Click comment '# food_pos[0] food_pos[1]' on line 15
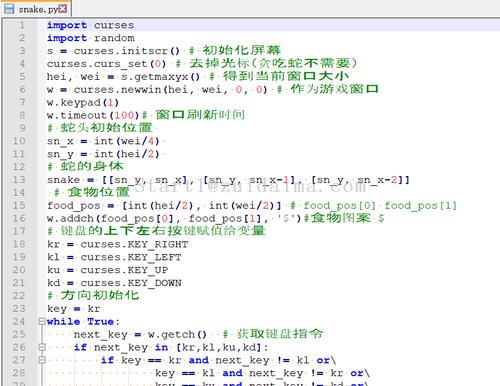 (373, 205)
